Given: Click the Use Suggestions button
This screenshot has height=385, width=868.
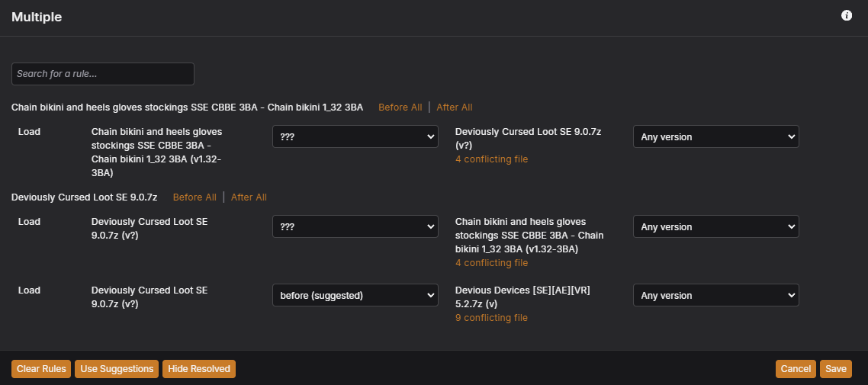Looking at the screenshot, I should (x=117, y=369).
